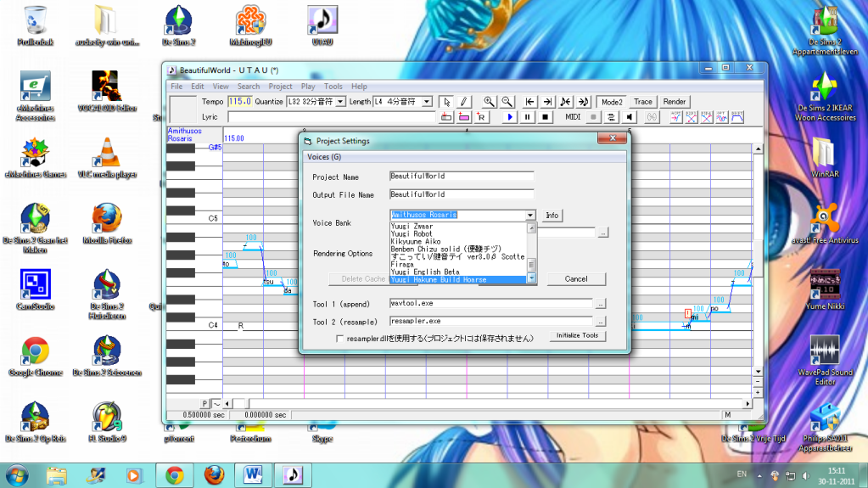Click the speaker volume icon in the toolbar
The height and width of the screenshot is (488, 868).
click(630, 117)
